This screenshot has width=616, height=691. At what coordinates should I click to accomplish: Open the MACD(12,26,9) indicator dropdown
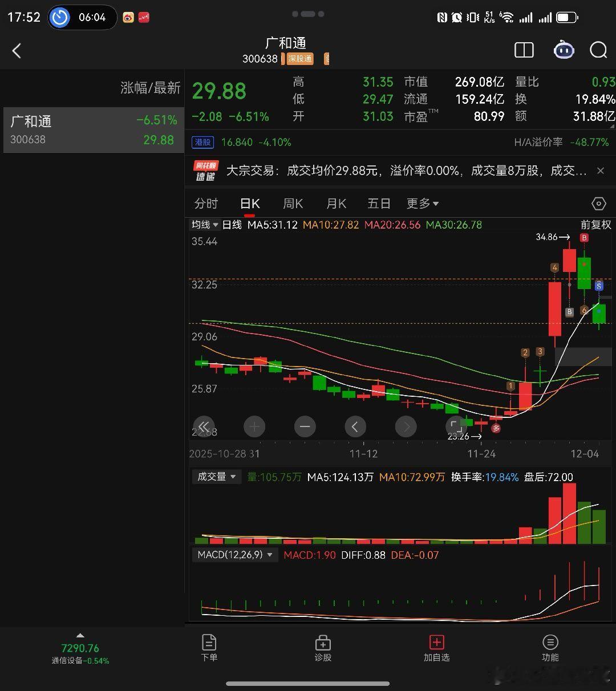point(234,554)
